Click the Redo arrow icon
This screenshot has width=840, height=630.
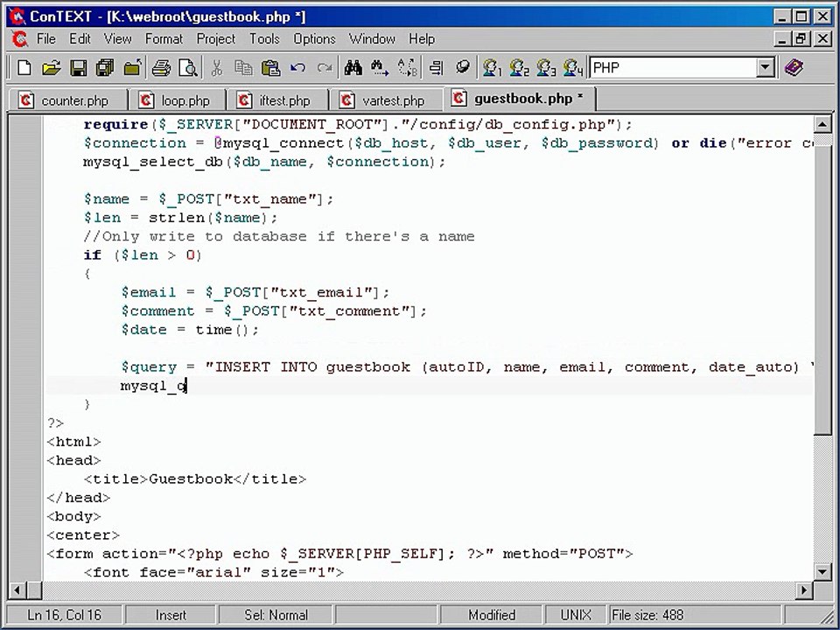[325, 68]
